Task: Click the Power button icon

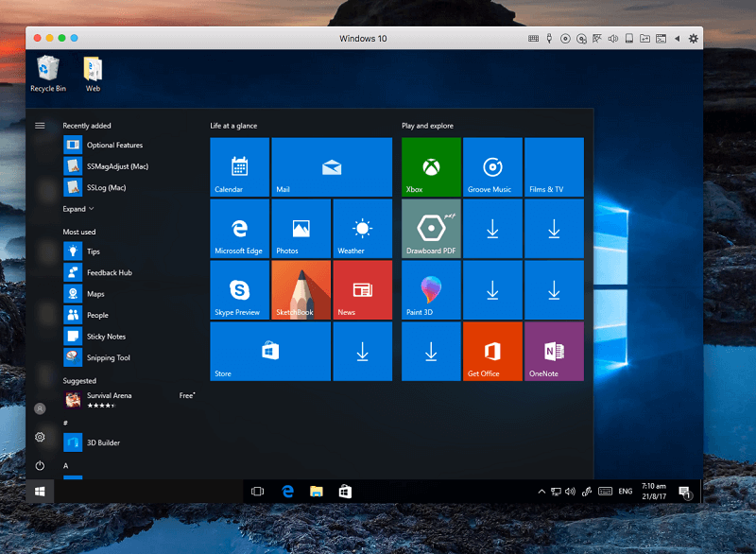Action: (40, 466)
